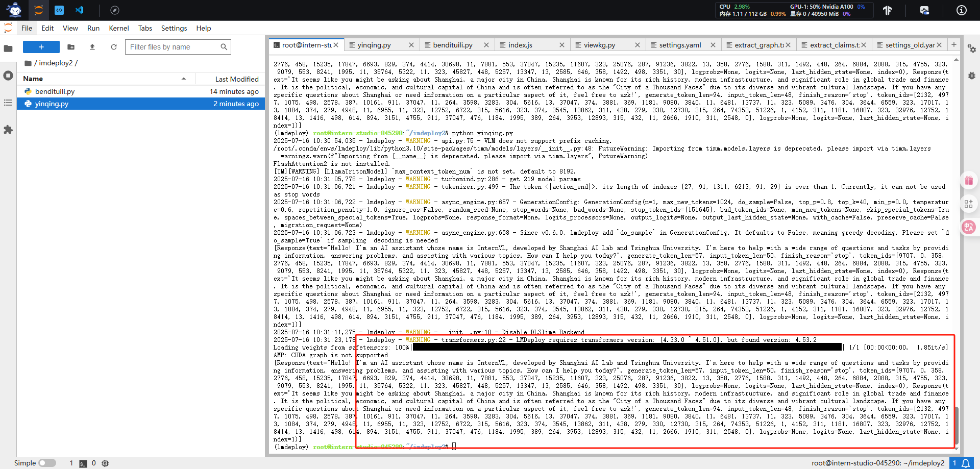Open the InternStudio home mascot logo

point(14,10)
